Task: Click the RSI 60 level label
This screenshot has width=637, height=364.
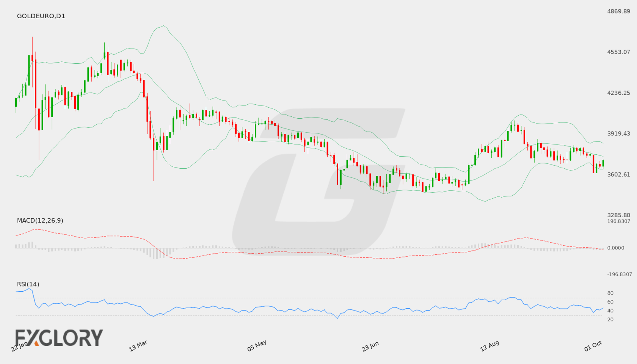Action: tap(610, 302)
